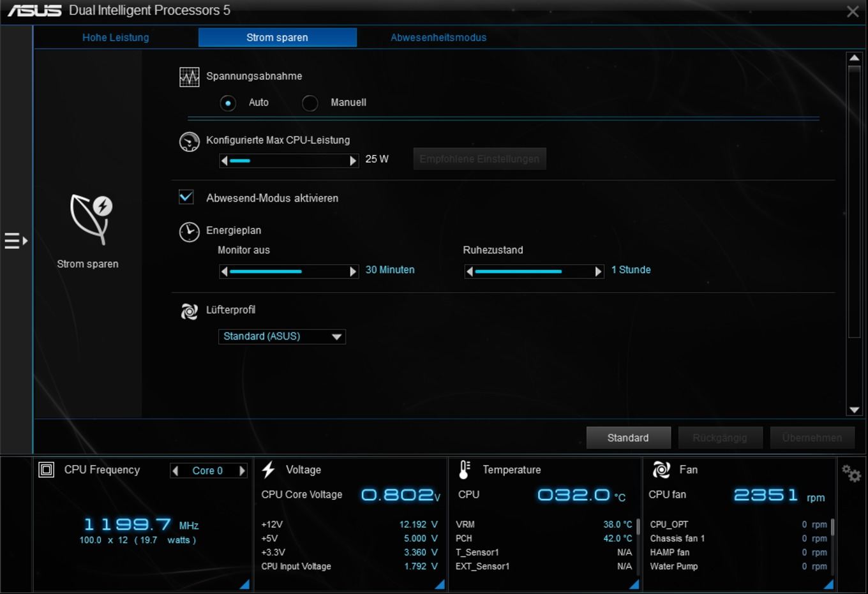Image resolution: width=868 pixels, height=594 pixels.
Task: Open monitor settings gear icon
Action: coord(851,473)
